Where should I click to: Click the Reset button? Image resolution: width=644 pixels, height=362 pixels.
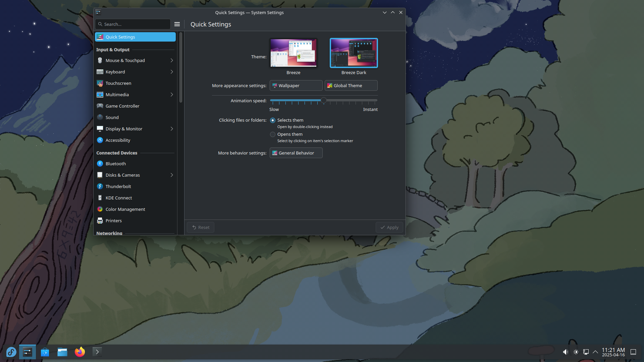pos(201,227)
